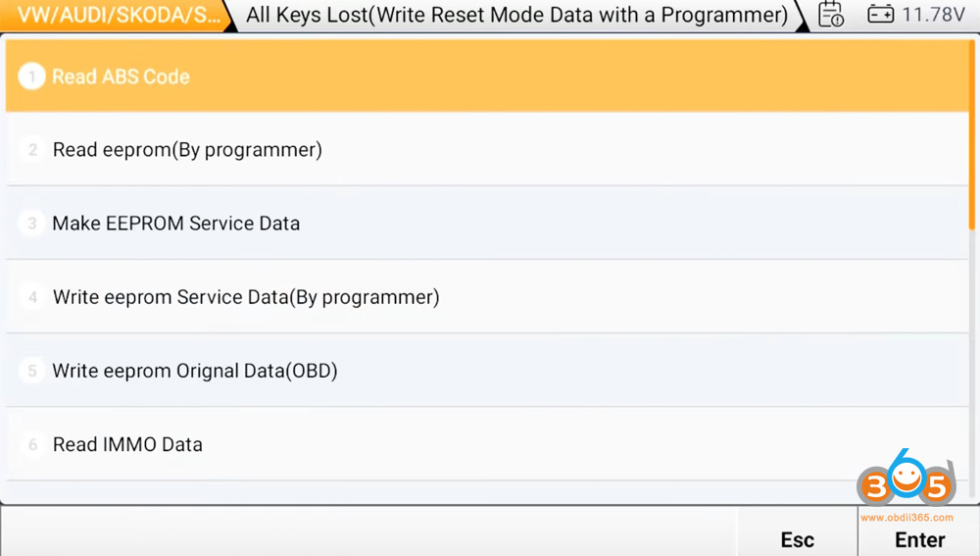Click the All Keys Lost breadcrumb tab
The height and width of the screenshot is (556, 980).
tap(516, 15)
